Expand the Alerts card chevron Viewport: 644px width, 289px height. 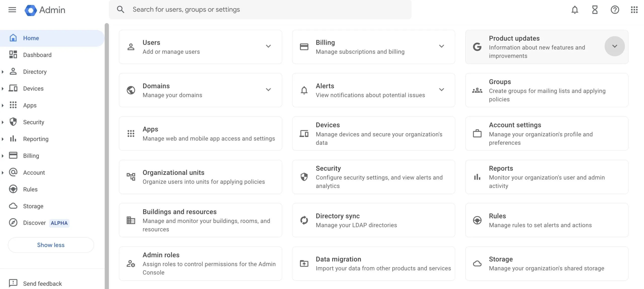click(442, 90)
